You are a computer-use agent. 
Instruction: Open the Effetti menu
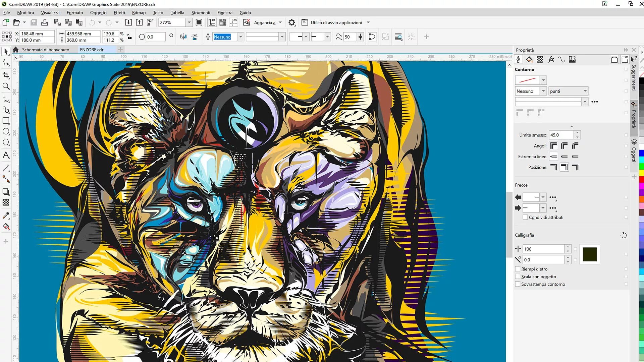[x=119, y=12]
